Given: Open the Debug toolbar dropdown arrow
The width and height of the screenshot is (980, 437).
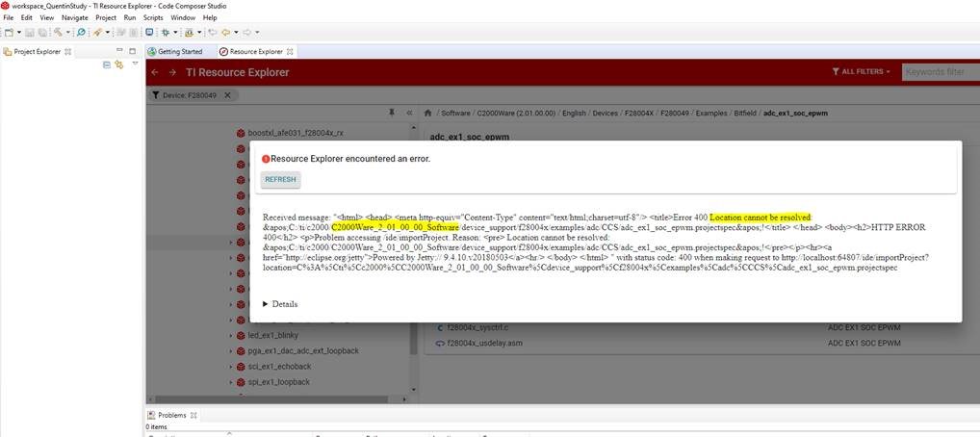Looking at the screenshot, I should click(175, 32).
